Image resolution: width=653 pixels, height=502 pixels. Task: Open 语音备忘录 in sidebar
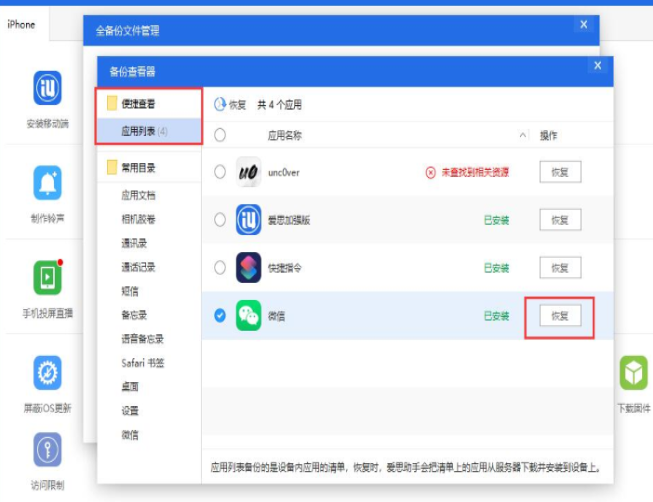(142, 339)
